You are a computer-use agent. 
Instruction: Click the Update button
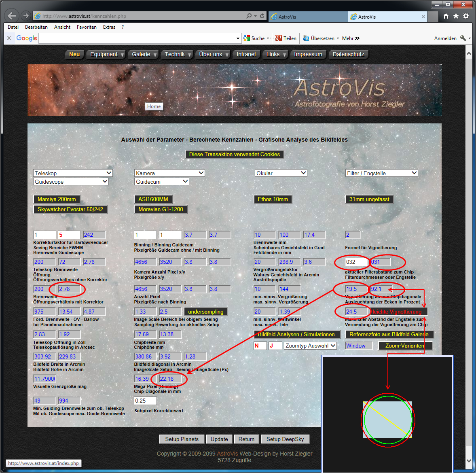219,439
